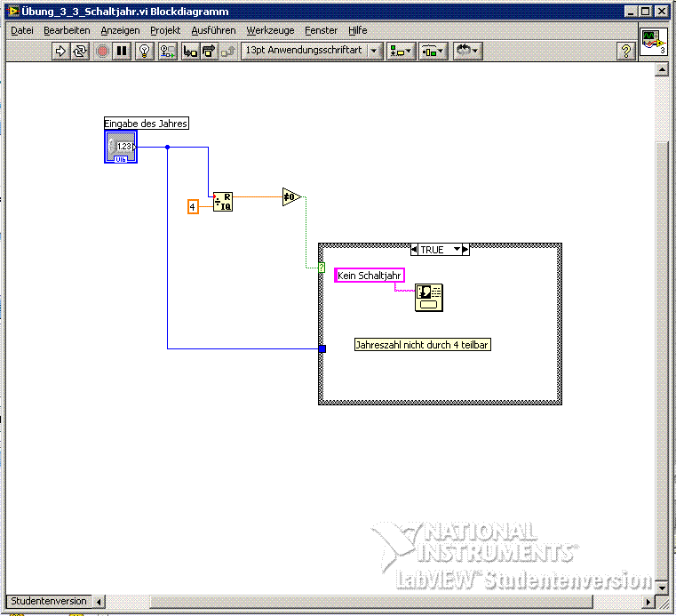676x616 pixels.
Task: Click the VI icon pane in the top-right corner
Action: pos(653,41)
